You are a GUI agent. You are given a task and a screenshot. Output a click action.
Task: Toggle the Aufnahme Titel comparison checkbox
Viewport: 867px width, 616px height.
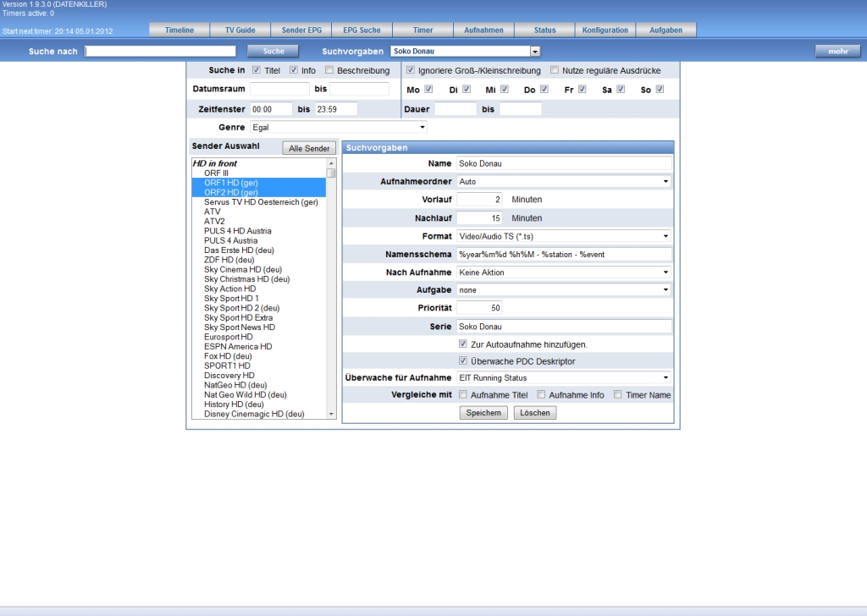pos(463,394)
